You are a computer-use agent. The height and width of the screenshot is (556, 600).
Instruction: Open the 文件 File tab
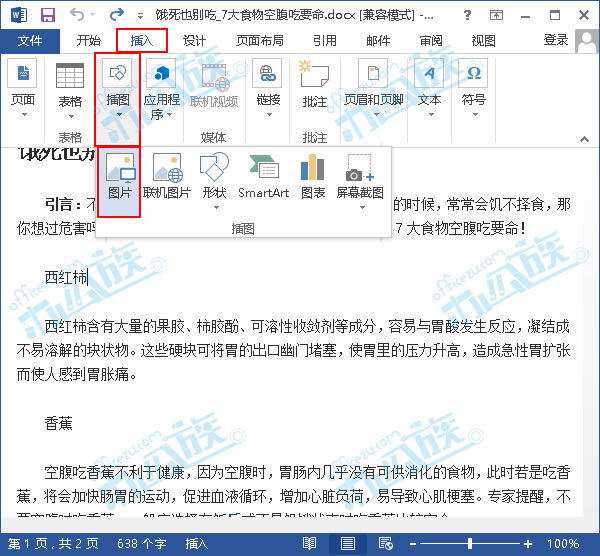click(30, 40)
